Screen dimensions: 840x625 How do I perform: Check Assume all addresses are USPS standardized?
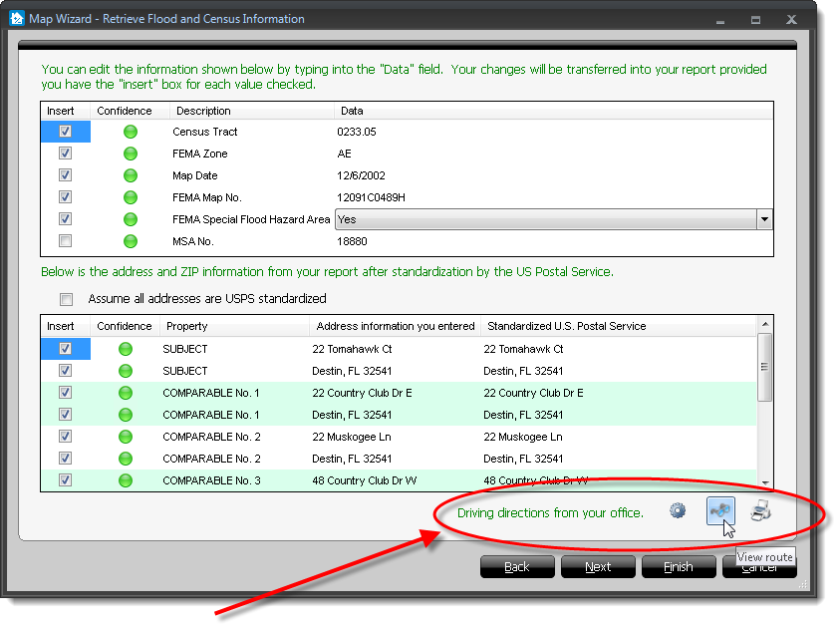click(x=67, y=299)
